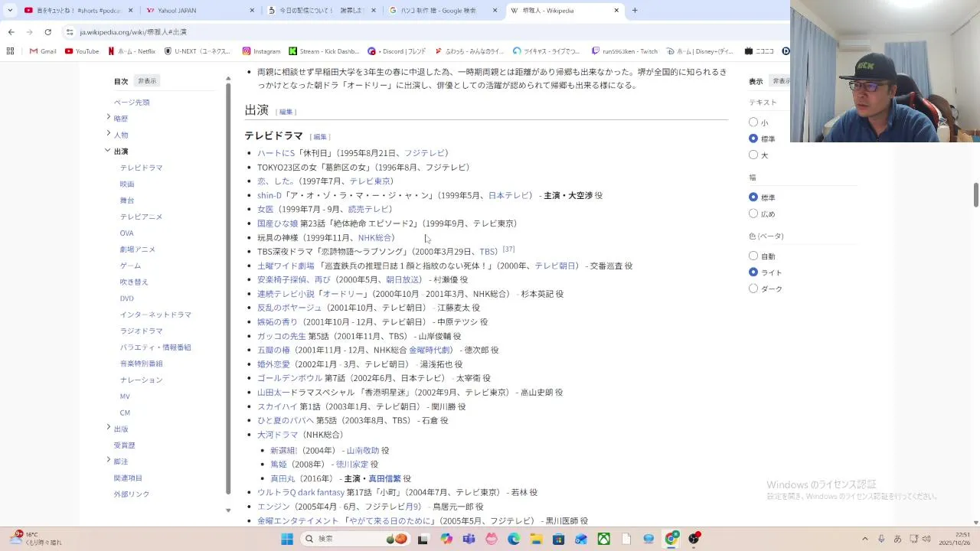
Task: Open the Disney+ bookmark
Action: click(x=700, y=51)
